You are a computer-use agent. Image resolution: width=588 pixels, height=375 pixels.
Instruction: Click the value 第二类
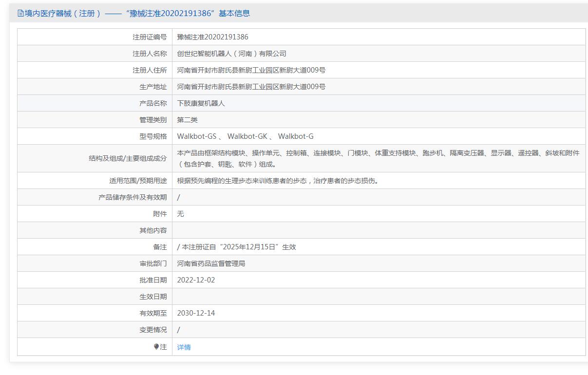click(187, 120)
